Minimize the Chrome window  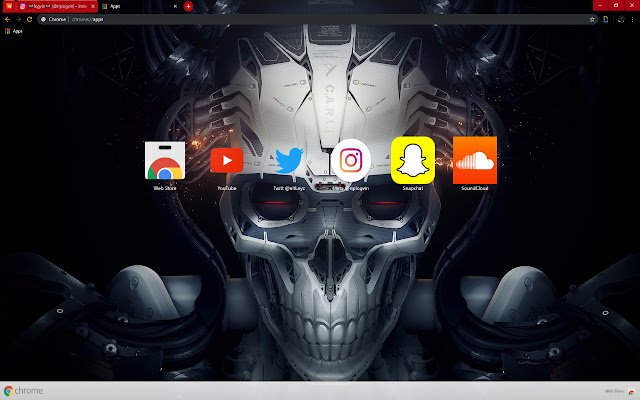click(600, 5)
